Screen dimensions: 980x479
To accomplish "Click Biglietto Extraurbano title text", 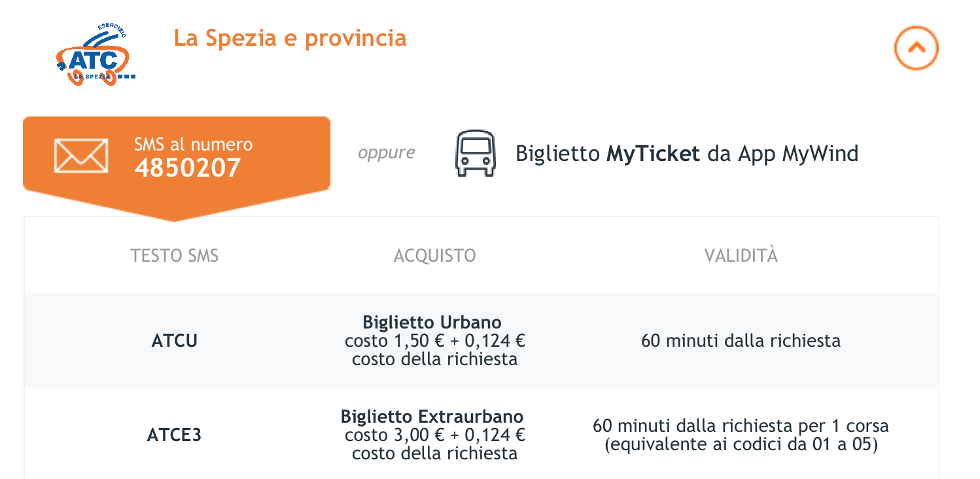I will pyautogui.click(x=432, y=417).
